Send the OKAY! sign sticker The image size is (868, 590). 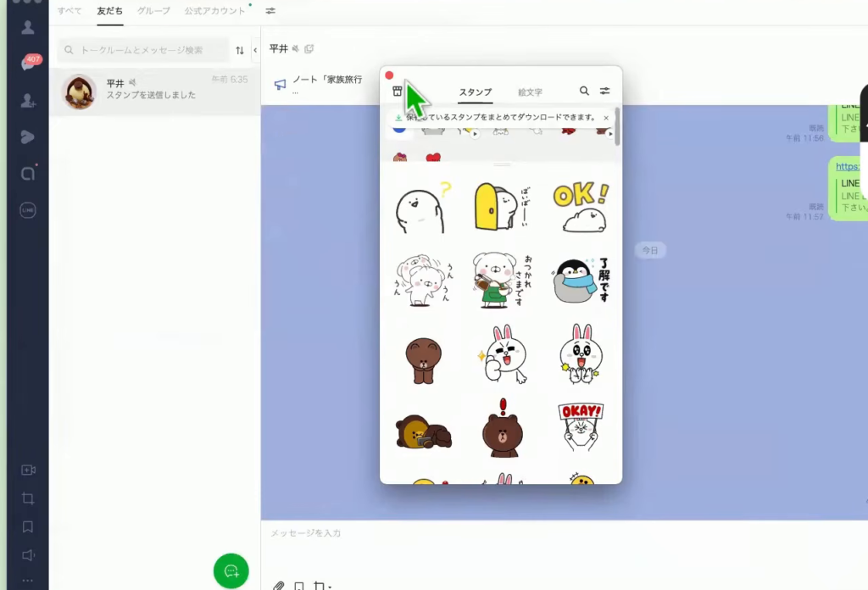pyautogui.click(x=580, y=426)
